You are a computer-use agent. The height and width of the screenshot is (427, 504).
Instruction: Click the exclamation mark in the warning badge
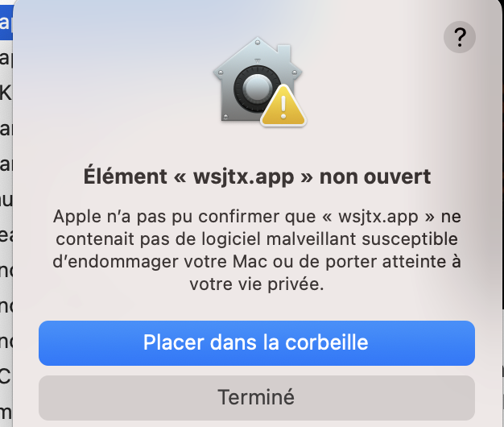[x=283, y=108]
